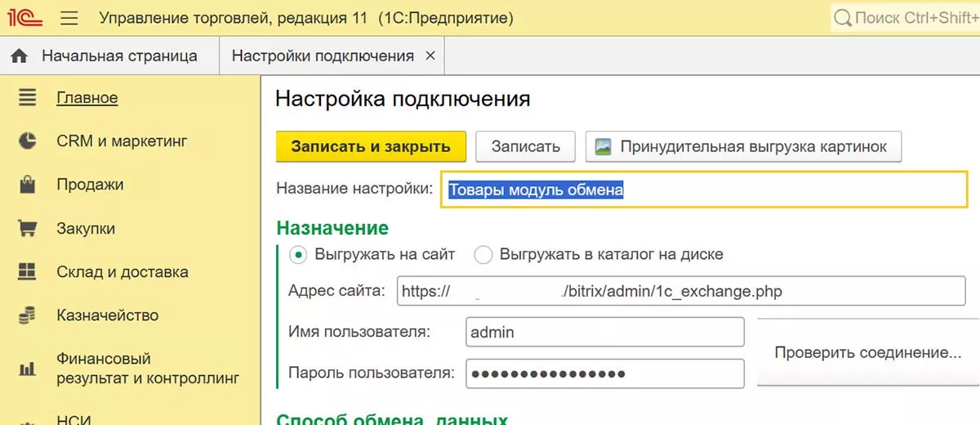This screenshot has width=980, height=425.
Task: Click the CRM и маркетинг pie icon
Action: 28,141
